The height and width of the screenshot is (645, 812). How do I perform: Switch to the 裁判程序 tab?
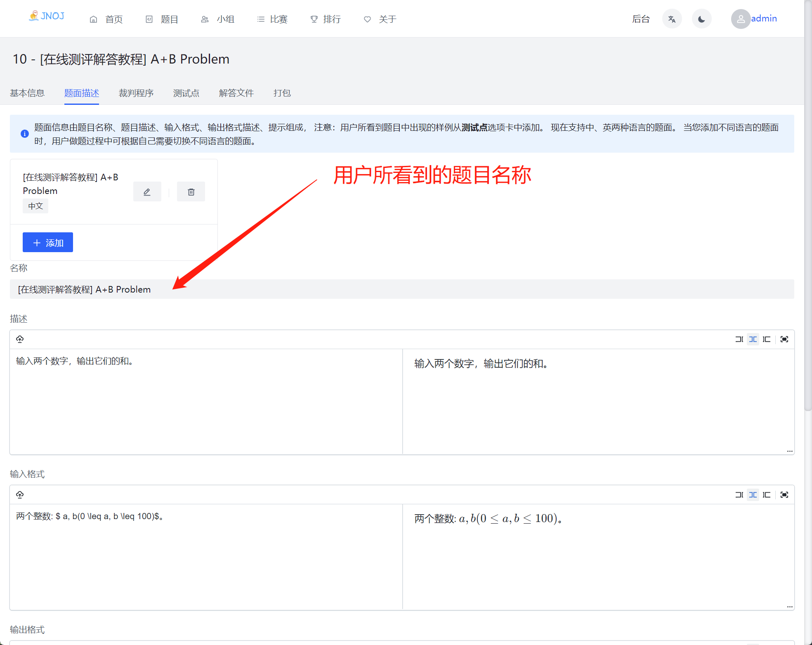136,93
